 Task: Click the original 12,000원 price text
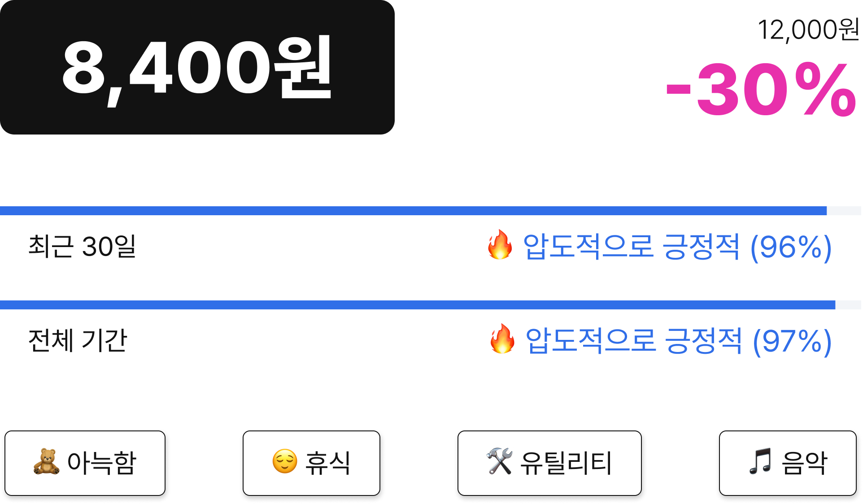[x=809, y=30]
